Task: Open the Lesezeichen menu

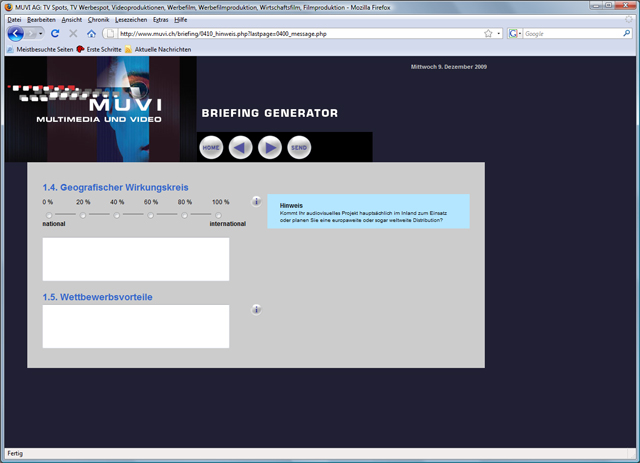Action: [130, 19]
